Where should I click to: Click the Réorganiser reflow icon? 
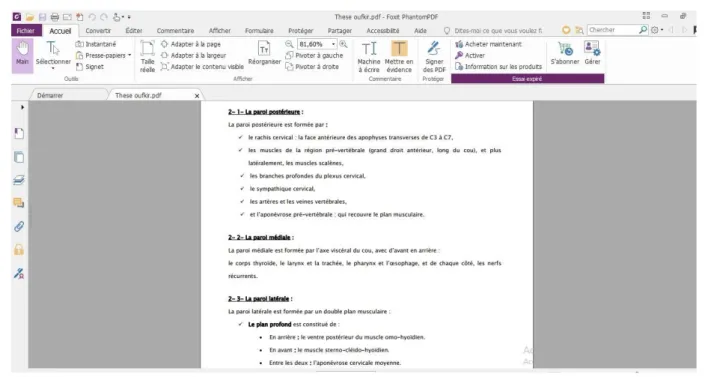264,49
